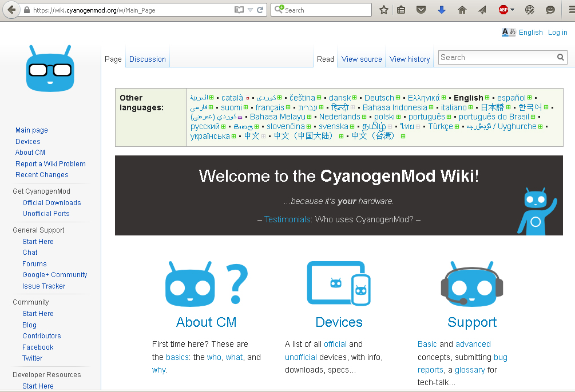Save page to Pocket icon
575x392 pixels.
(421, 10)
